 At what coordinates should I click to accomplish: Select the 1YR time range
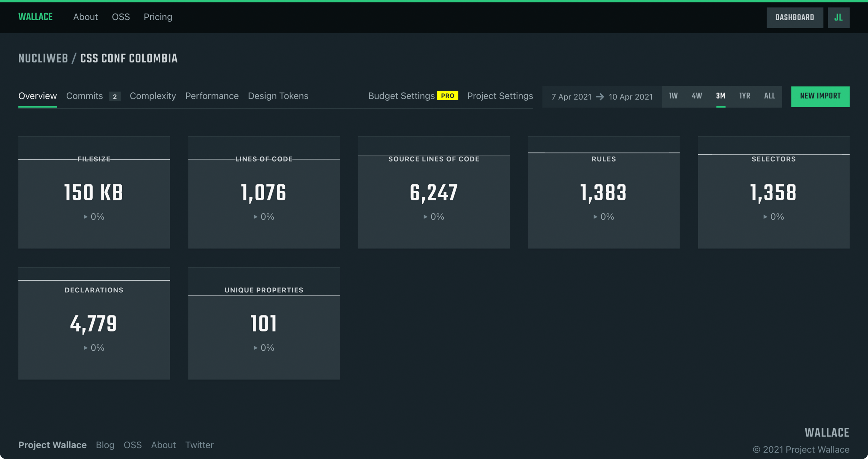744,96
